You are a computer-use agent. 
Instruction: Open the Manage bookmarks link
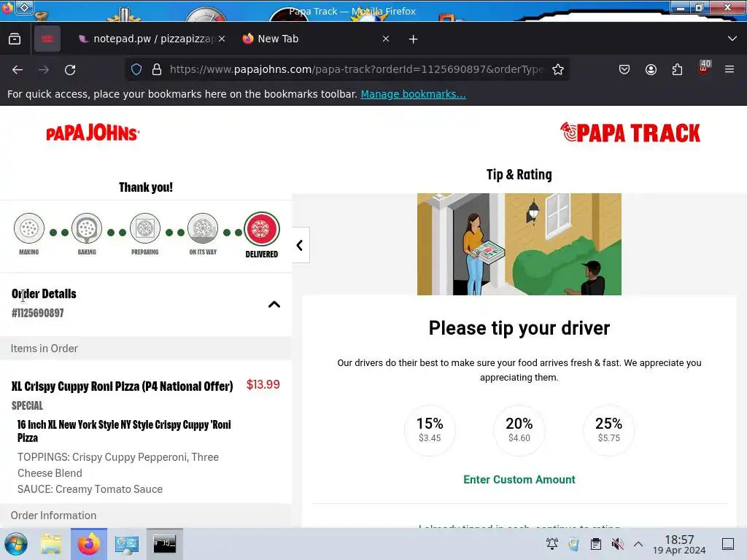413,94
